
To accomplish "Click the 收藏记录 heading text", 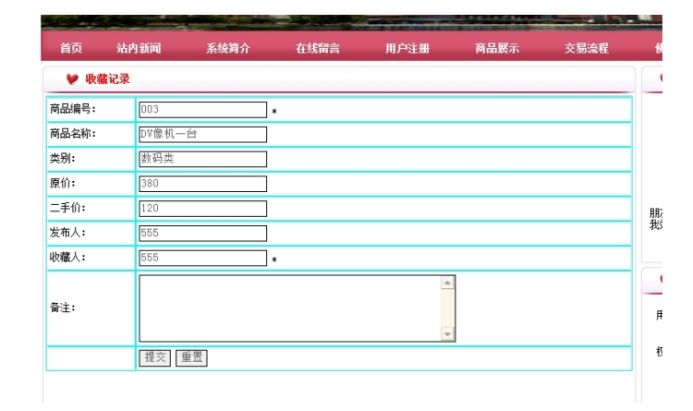I will (107, 79).
